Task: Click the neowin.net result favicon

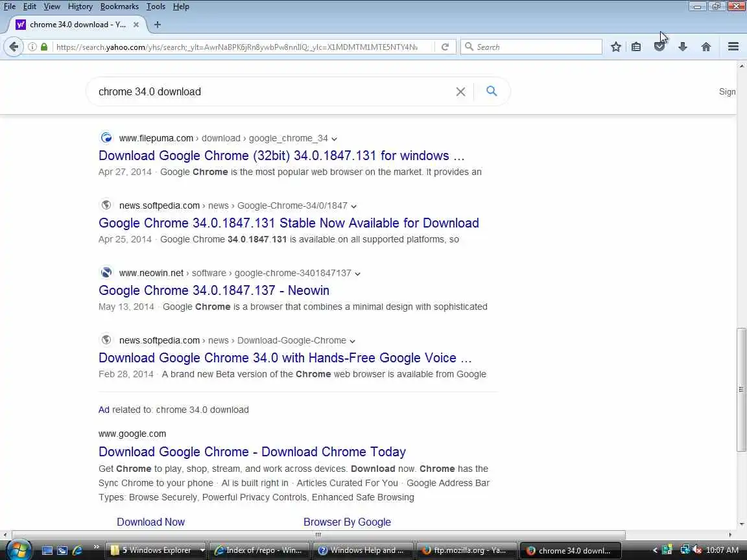Action: coord(106,272)
